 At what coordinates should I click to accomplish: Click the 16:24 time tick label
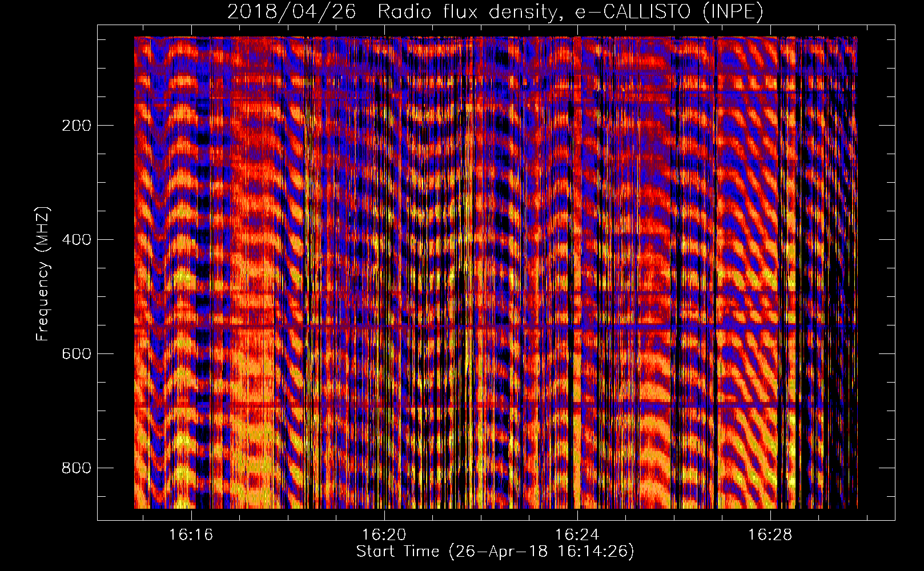pyautogui.click(x=577, y=535)
